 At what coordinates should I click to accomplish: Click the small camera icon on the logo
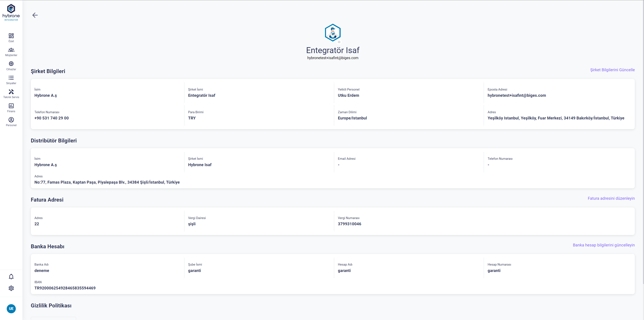[339, 42]
